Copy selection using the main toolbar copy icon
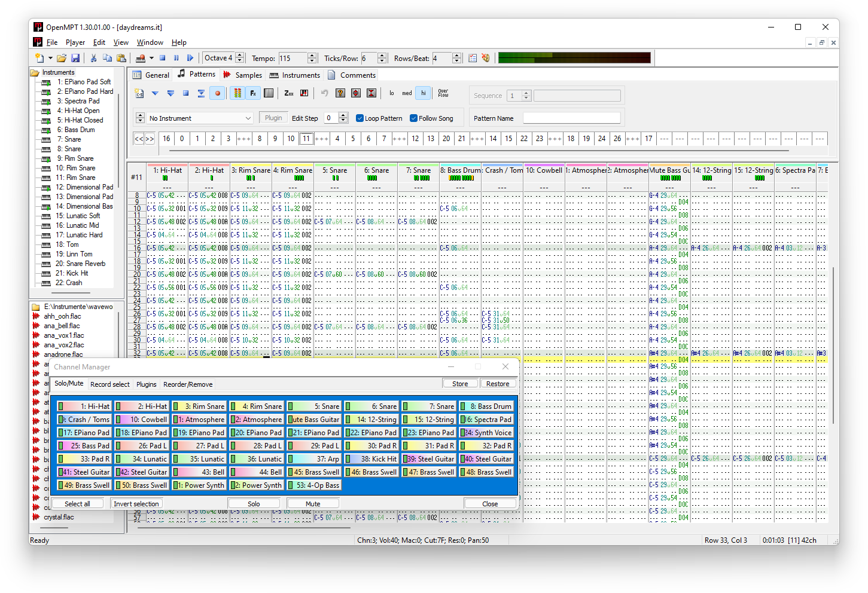Viewport: 868px width, 593px height. (107, 58)
